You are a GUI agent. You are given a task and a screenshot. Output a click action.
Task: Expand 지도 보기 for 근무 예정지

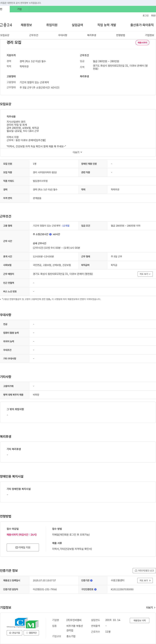145,274
